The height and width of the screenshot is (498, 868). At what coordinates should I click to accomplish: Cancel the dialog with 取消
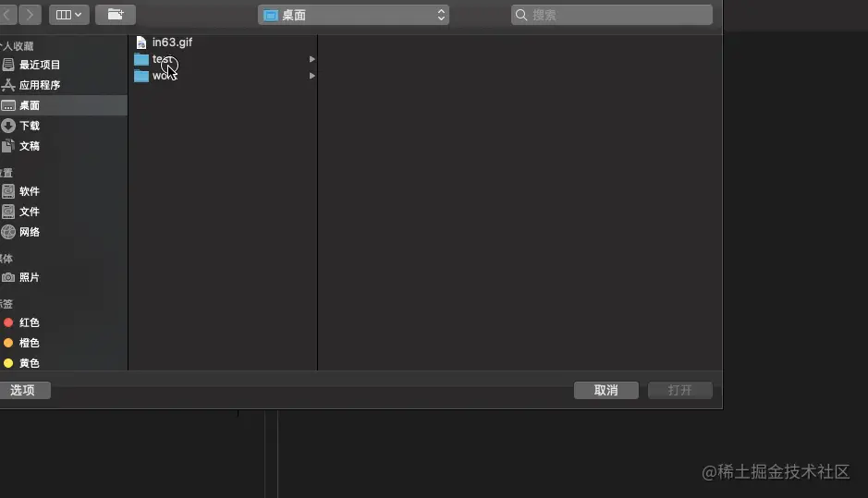[606, 390]
